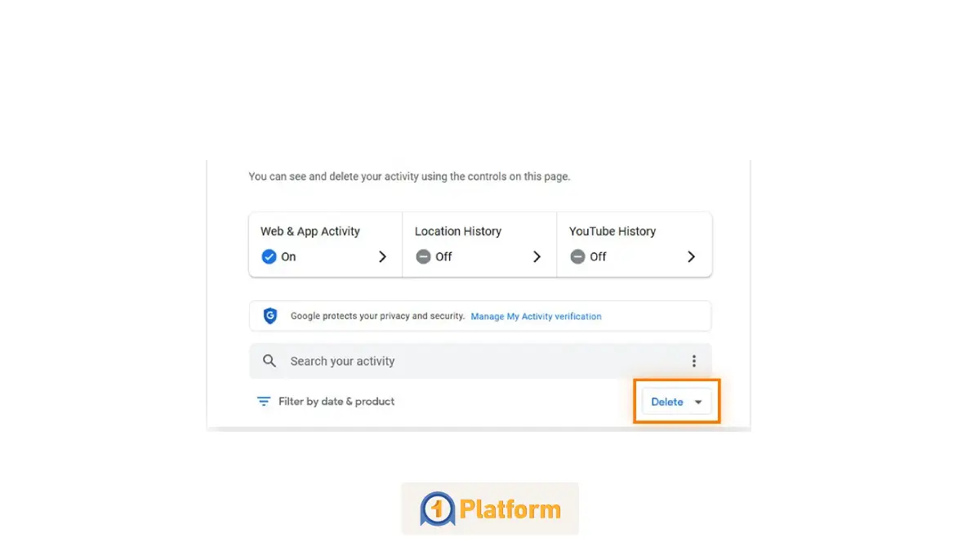Click the grey YouTube History off icon
This screenshot has width=980, height=551.
pyautogui.click(x=577, y=256)
